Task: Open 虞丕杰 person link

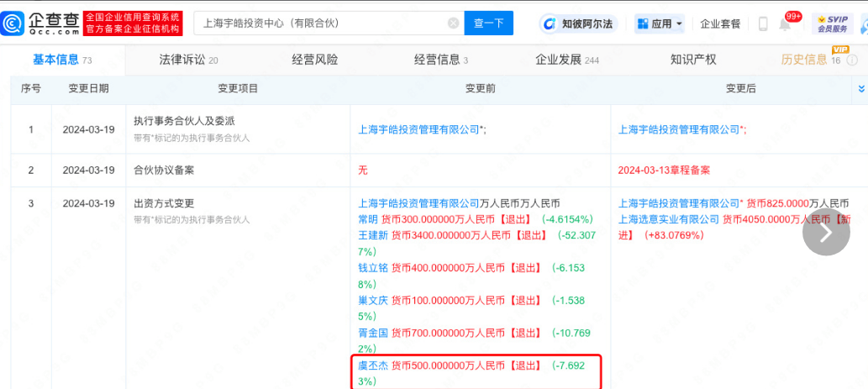Action: (374, 365)
